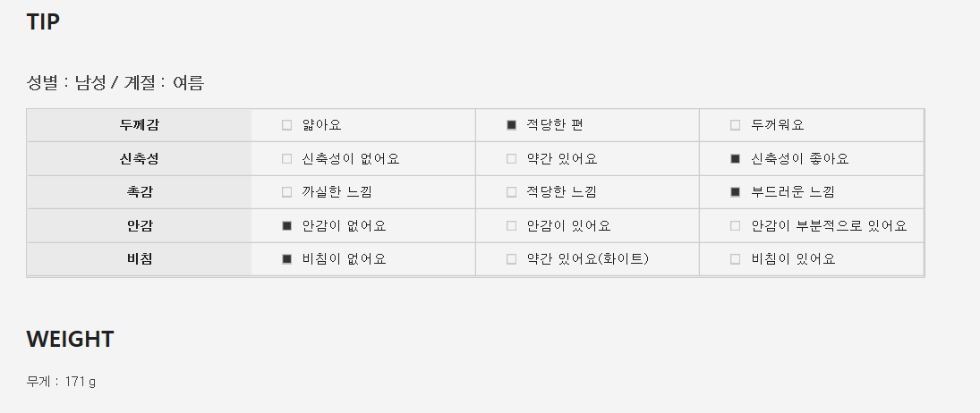
Task: Check the 안감이 부분적으로 있어요 checkbox
Action: [x=736, y=226]
